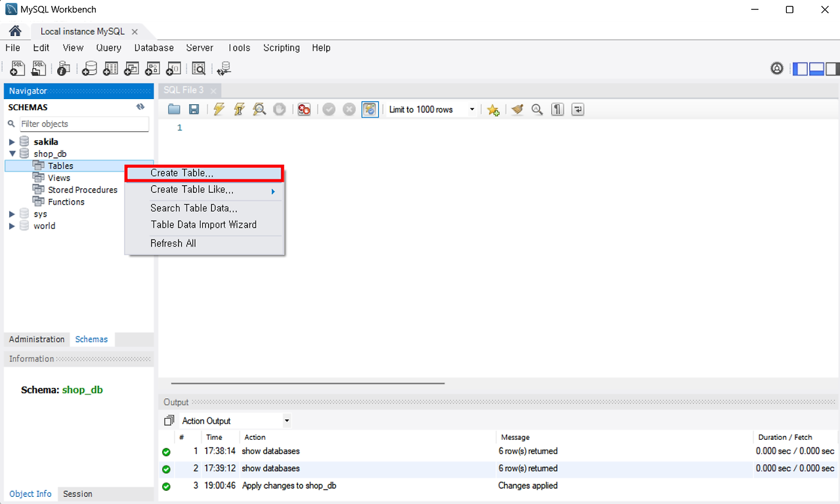Create new stored procedure toolbar icon
This screenshot has width=840, height=504.
pyautogui.click(x=152, y=68)
